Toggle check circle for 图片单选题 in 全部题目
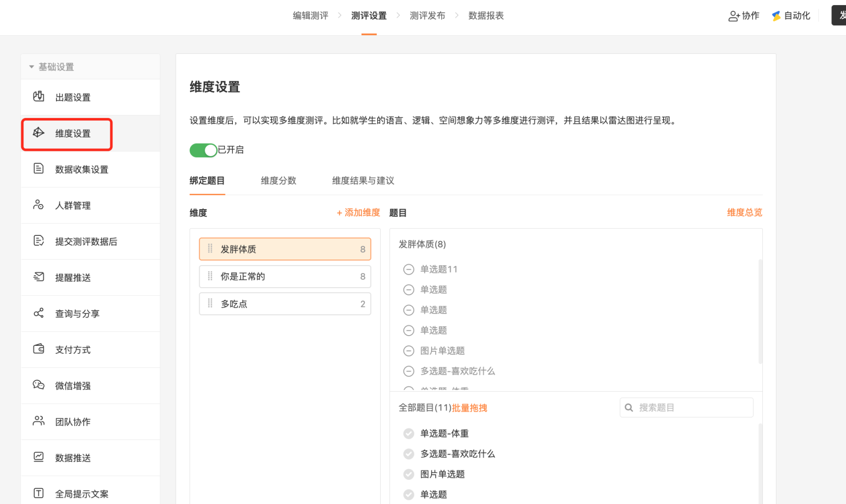 pyautogui.click(x=409, y=474)
